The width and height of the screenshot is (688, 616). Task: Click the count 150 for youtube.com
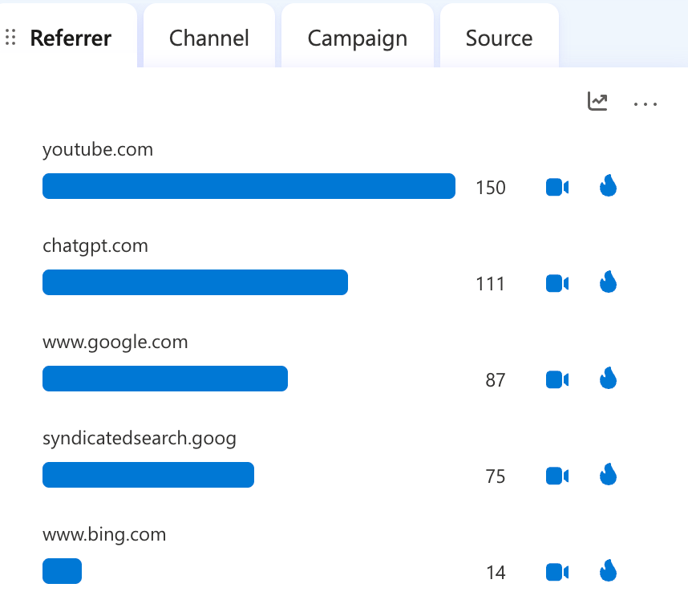tap(491, 188)
